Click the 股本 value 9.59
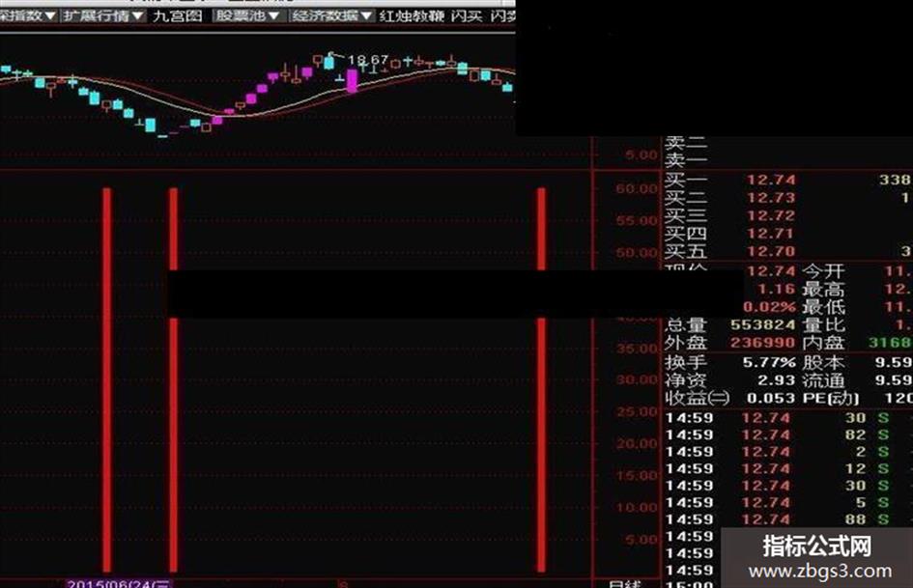Screen dimensions: 913x588 (x=894, y=363)
